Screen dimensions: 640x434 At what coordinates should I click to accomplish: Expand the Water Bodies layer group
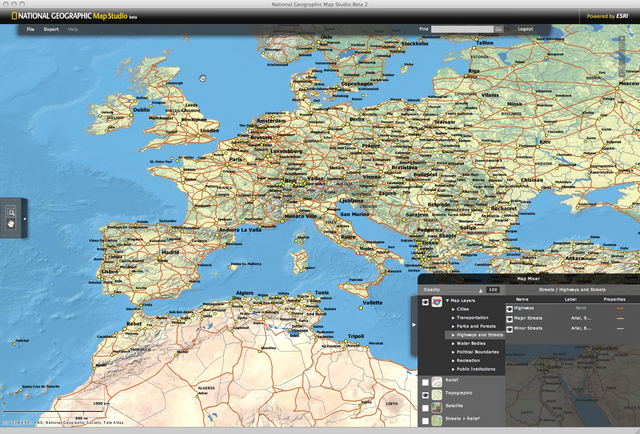coord(453,343)
